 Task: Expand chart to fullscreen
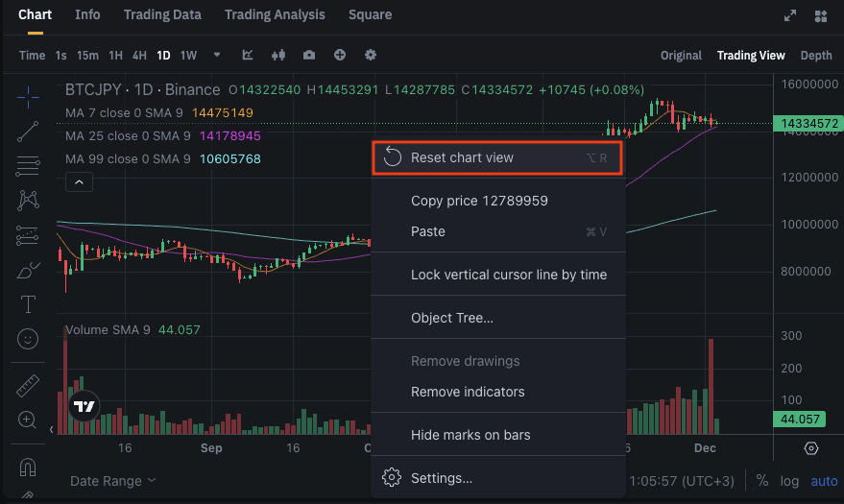[790, 15]
